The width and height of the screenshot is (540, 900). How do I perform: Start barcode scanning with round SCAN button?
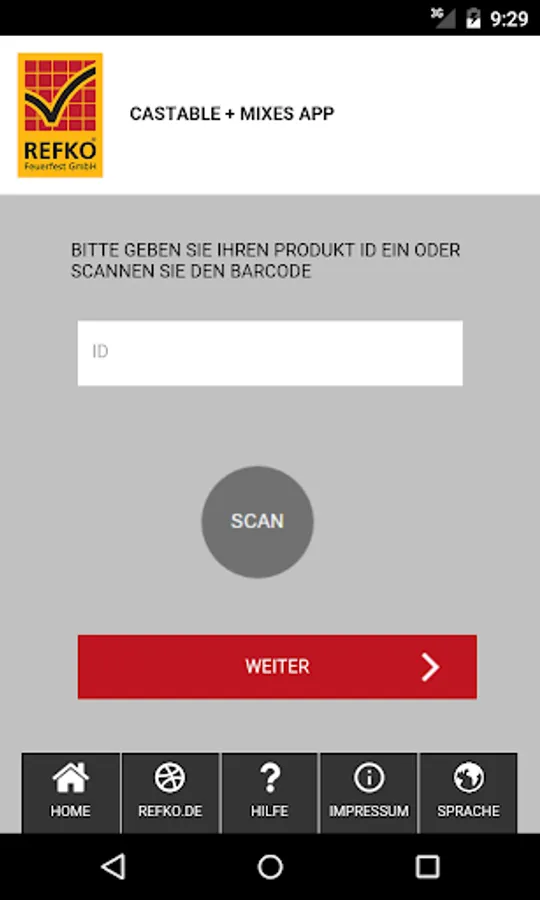tap(257, 522)
